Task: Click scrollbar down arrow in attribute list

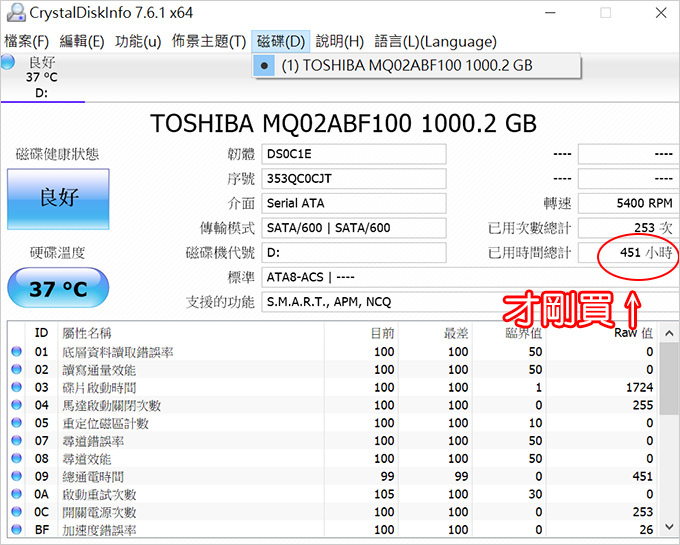Action: click(668, 527)
